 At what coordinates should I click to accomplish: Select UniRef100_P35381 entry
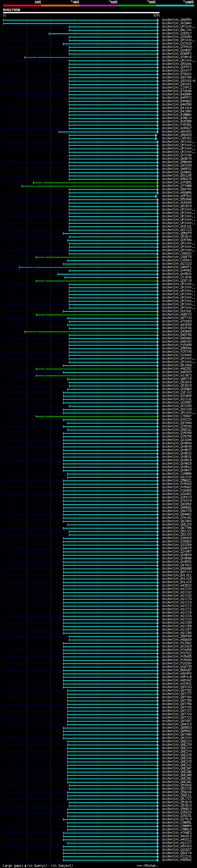click(177, 125)
